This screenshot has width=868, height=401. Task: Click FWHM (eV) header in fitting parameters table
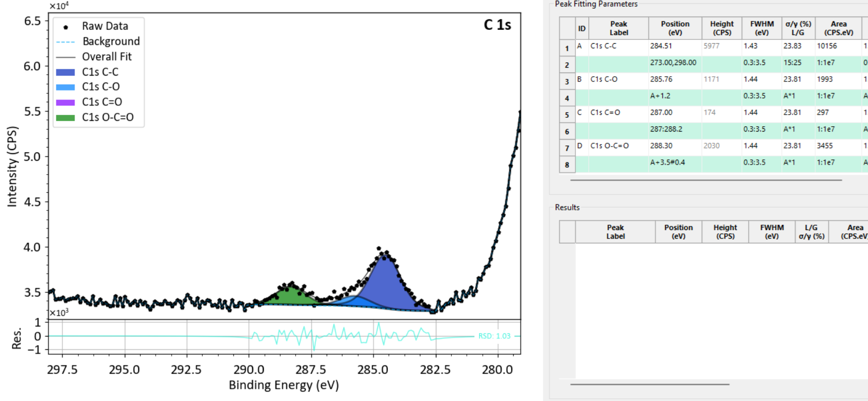coord(762,29)
